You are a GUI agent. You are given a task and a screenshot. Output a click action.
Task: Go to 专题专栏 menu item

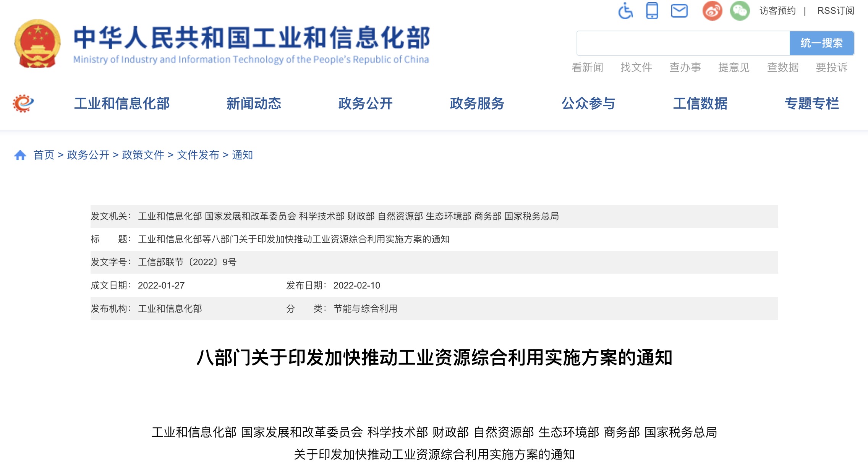tap(811, 104)
